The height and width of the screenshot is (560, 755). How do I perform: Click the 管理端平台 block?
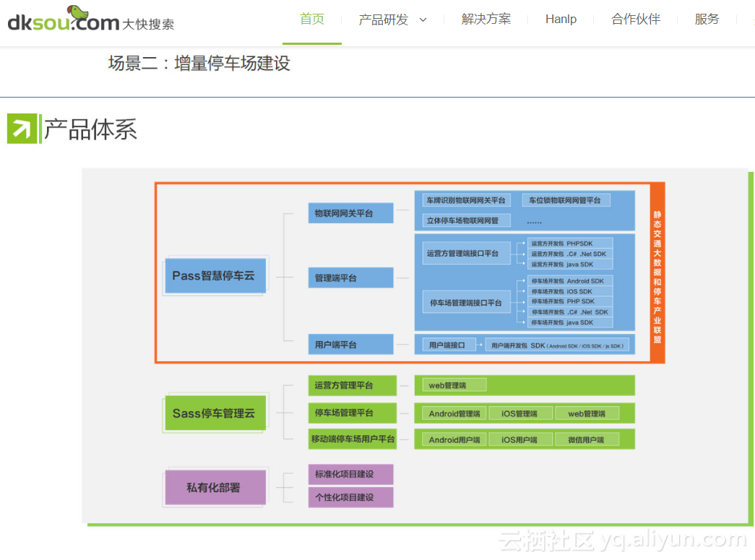[x=350, y=278]
